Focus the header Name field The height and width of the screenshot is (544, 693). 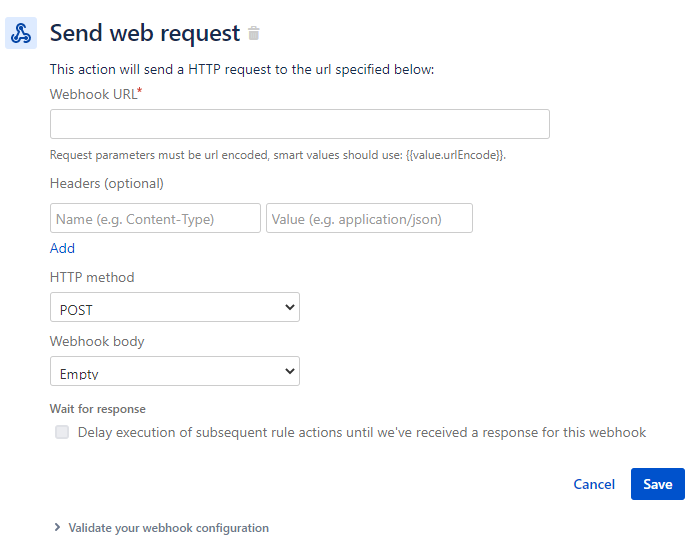[x=155, y=218]
